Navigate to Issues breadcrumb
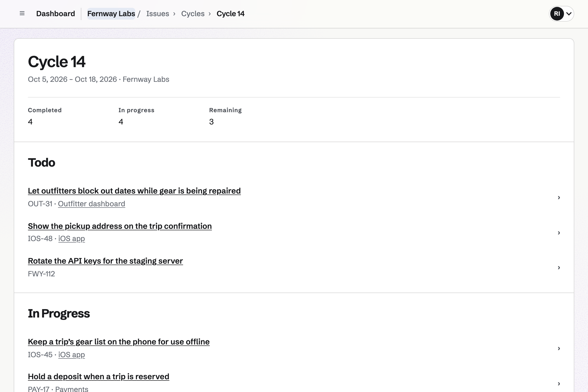The width and height of the screenshot is (588, 392). [x=158, y=13]
